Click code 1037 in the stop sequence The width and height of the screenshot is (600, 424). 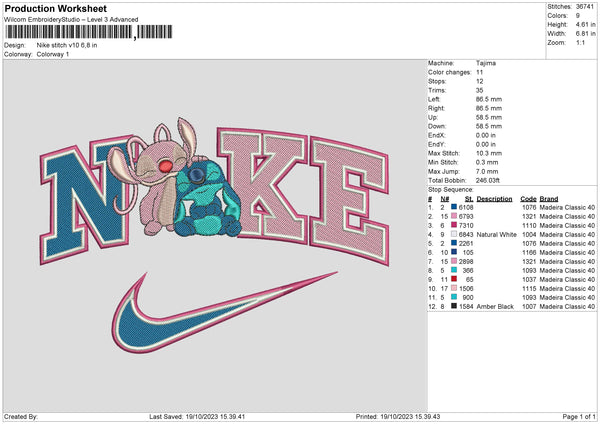coord(529,279)
